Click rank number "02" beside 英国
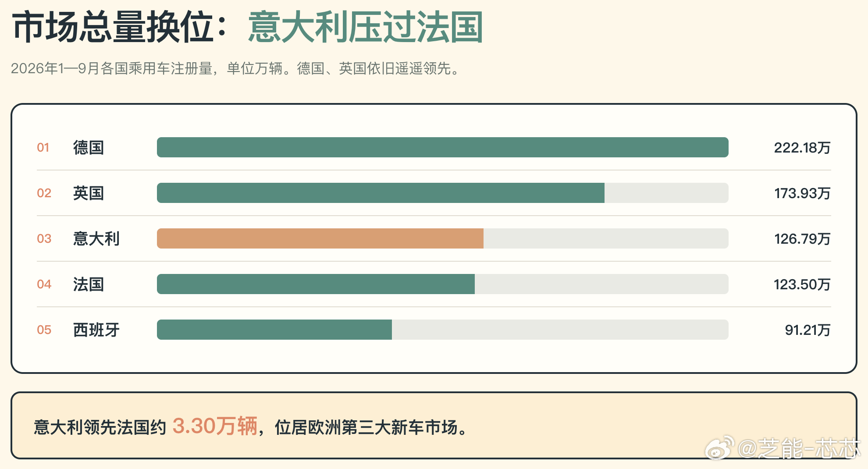This screenshot has height=469, width=868. 44,193
